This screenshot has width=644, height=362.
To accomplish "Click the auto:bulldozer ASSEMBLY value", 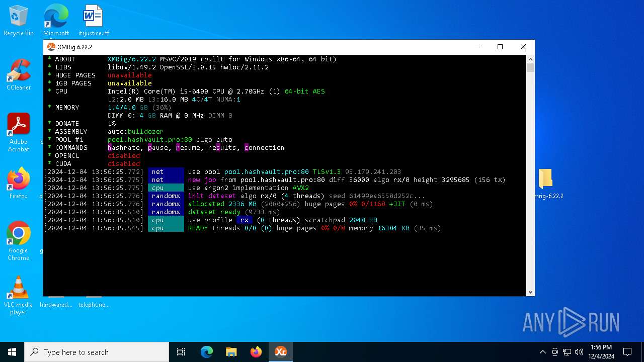I will click(136, 132).
